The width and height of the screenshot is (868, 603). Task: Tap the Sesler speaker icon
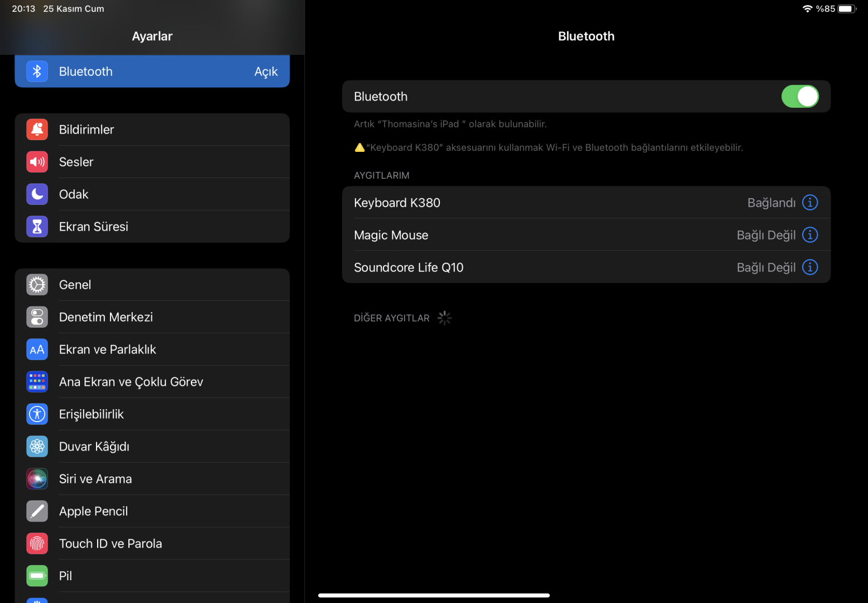[x=37, y=162]
